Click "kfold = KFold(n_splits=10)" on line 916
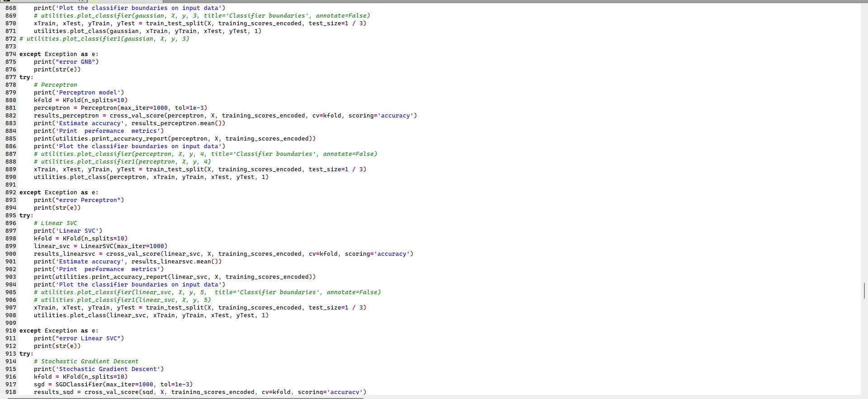The height and width of the screenshot is (399, 868). click(81, 377)
